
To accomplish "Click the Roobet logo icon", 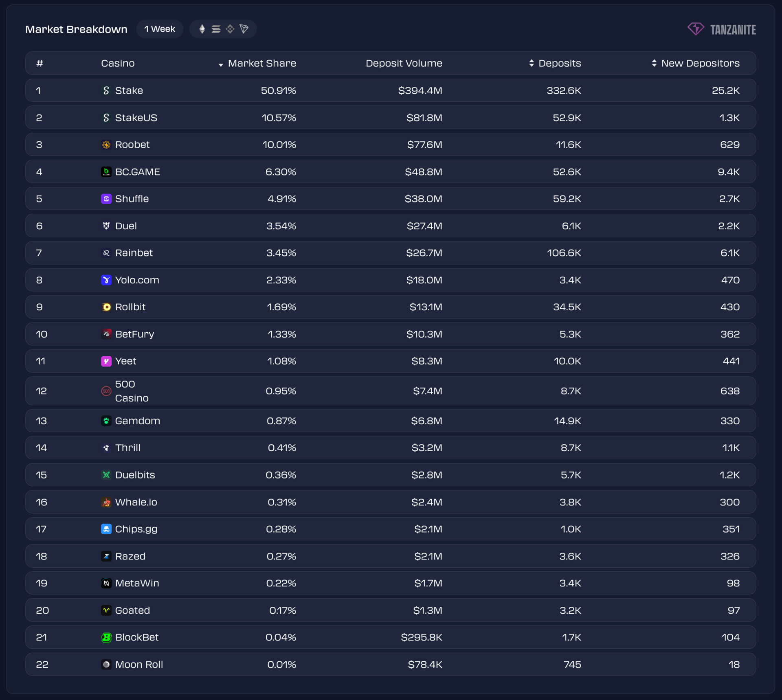I will (x=106, y=145).
